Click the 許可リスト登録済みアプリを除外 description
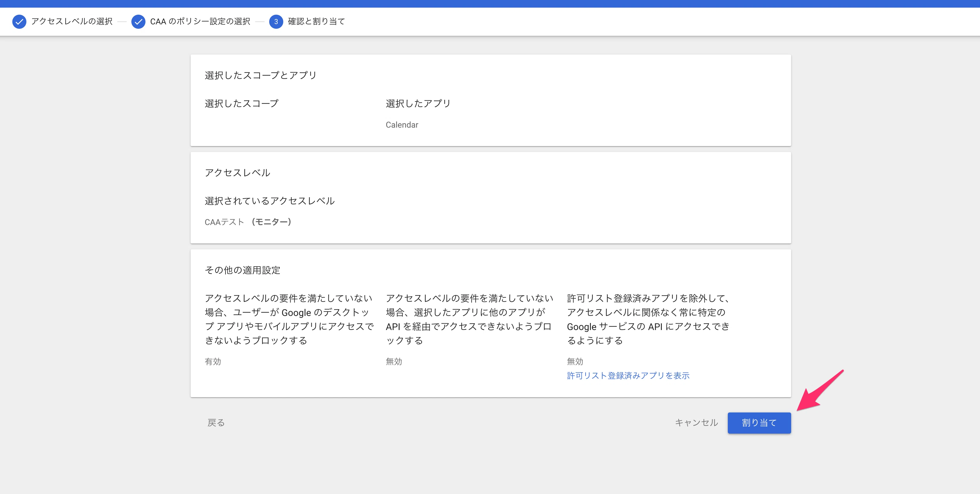The height and width of the screenshot is (494, 980). tap(648, 319)
